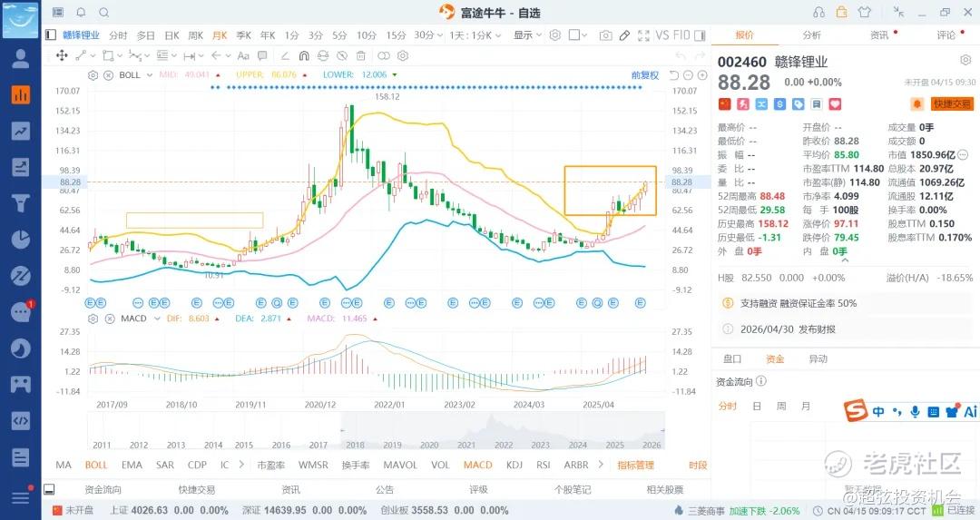The width and height of the screenshot is (980, 520).
Task: Remove the MACD indicator with its X icon
Action: click(110, 319)
